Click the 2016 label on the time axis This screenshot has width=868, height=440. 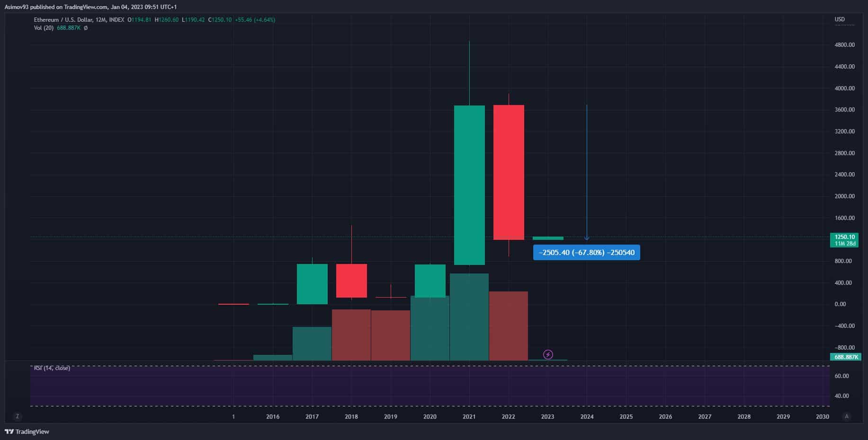(273, 417)
